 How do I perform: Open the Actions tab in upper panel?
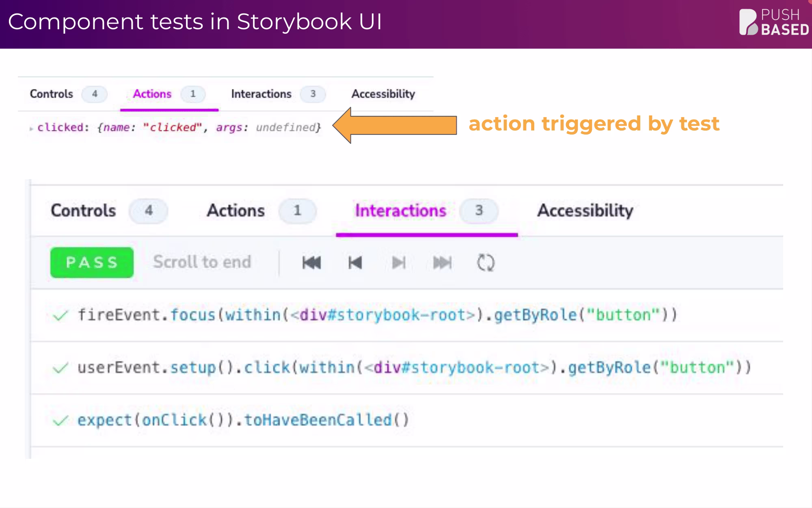(152, 94)
